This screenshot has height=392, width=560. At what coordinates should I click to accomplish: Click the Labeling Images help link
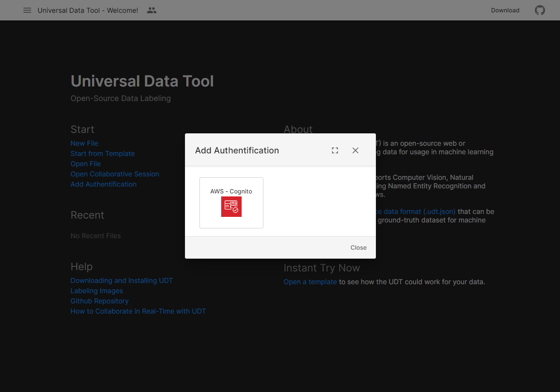point(97,291)
